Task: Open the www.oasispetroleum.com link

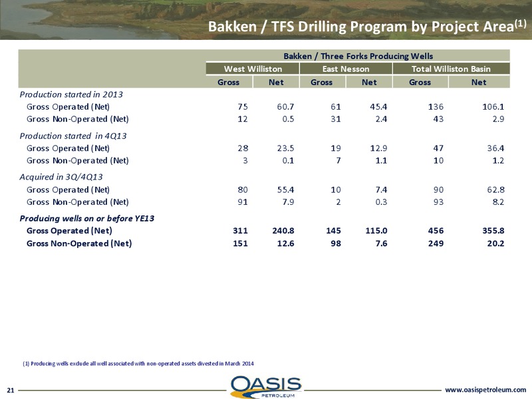Action: [485, 390]
